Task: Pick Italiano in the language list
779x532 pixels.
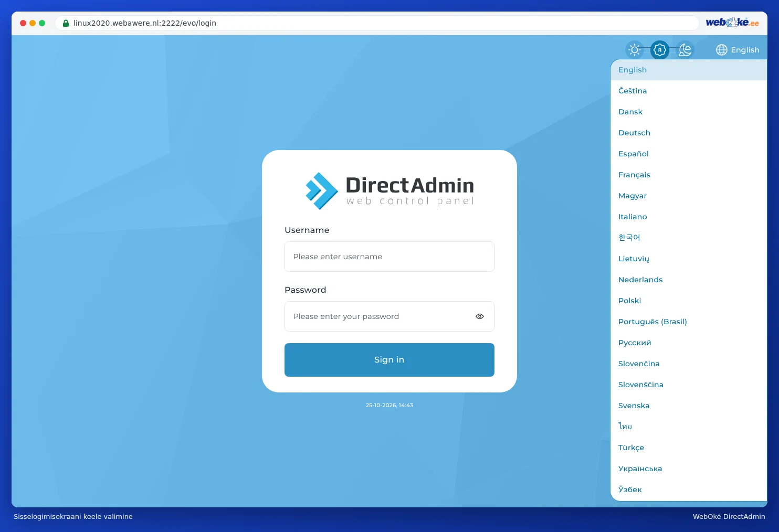Action: (x=689, y=217)
